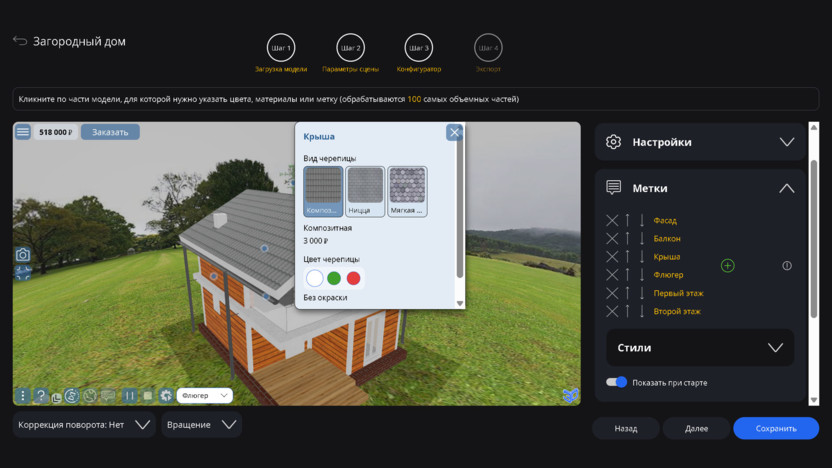Select Композитная tile type thumbnail

323,191
